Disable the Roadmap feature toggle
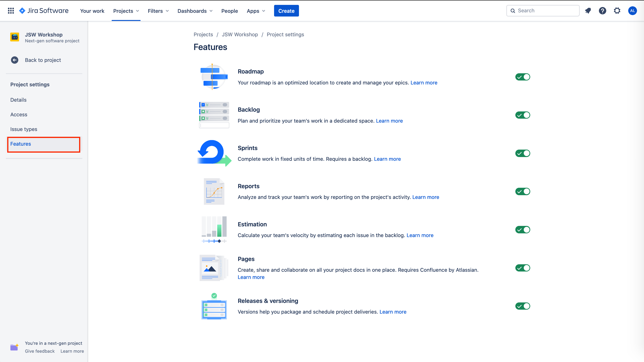 pyautogui.click(x=523, y=77)
